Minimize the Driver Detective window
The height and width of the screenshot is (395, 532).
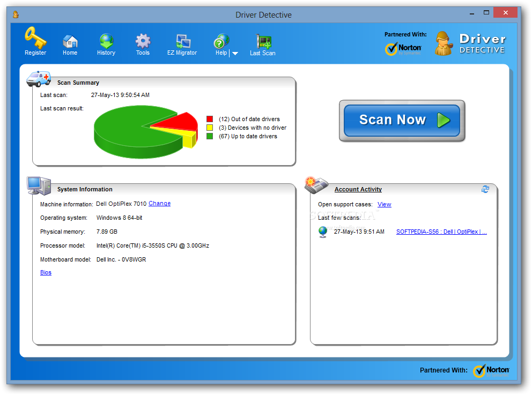coord(472,13)
